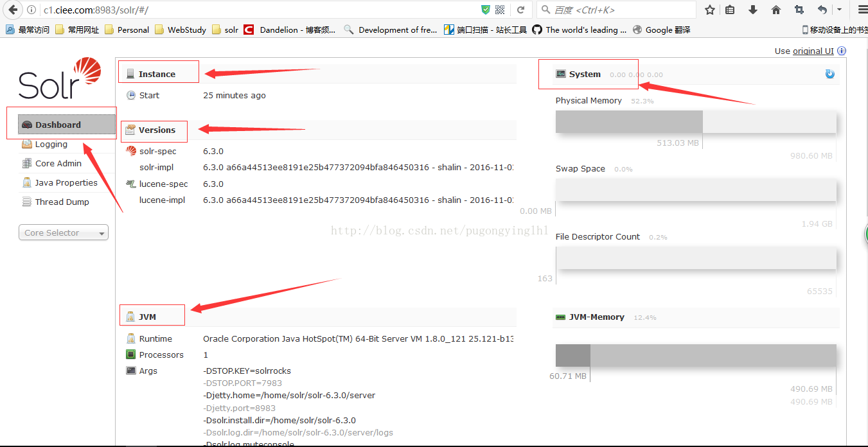Image resolution: width=868 pixels, height=447 pixels.
Task: Open the bookmarks list icon
Action: pos(731,10)
